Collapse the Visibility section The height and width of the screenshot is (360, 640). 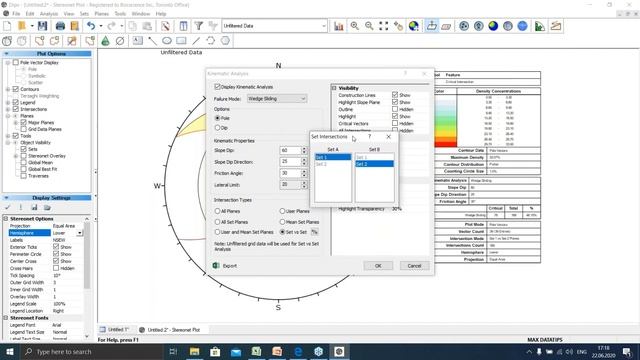334,88
